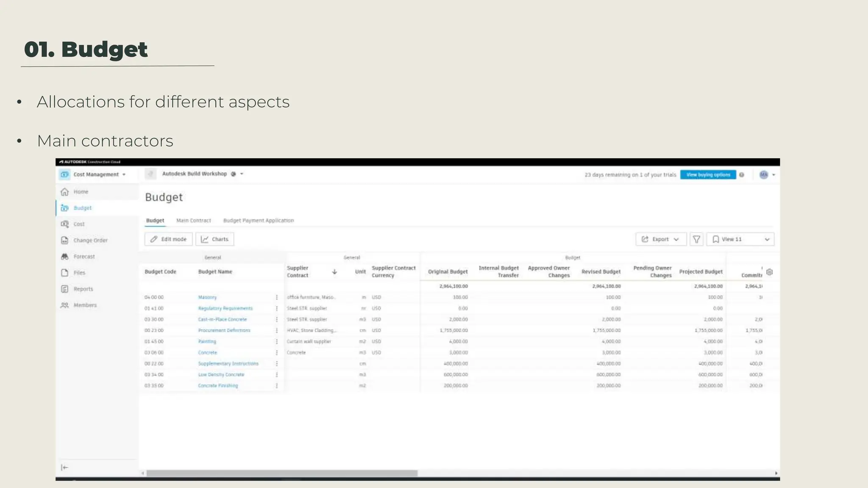Expand the Cost Management module dropdown
868x488 pixels.
coord(124,175)
